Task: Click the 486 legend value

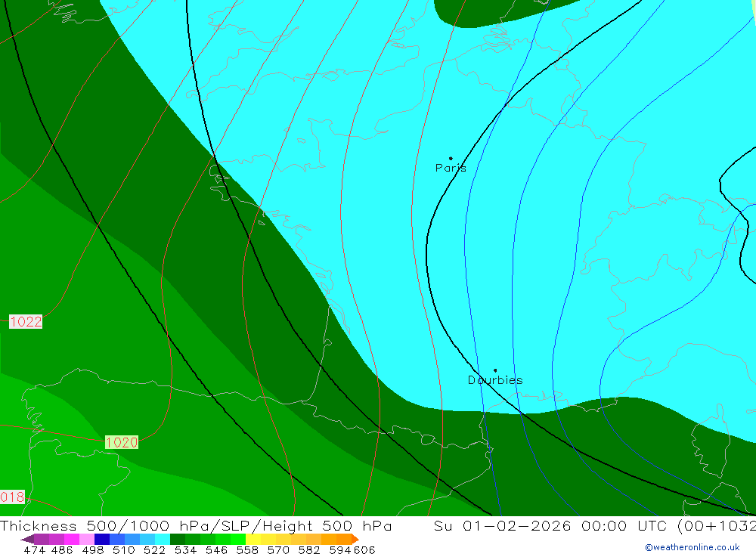Action: point(62,549)
